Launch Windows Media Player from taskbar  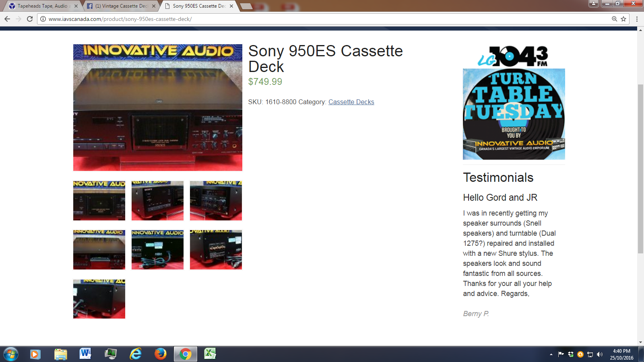pyautogui.click(x=35, y=354)
